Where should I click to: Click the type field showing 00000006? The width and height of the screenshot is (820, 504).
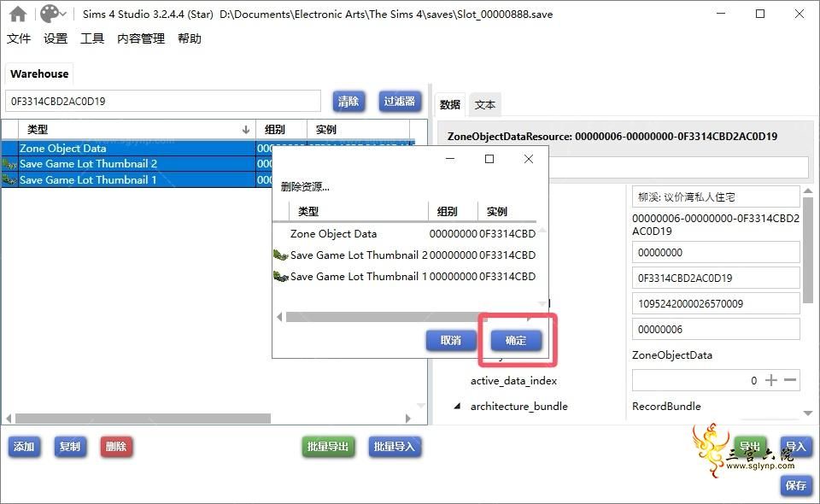pos(716,330)
